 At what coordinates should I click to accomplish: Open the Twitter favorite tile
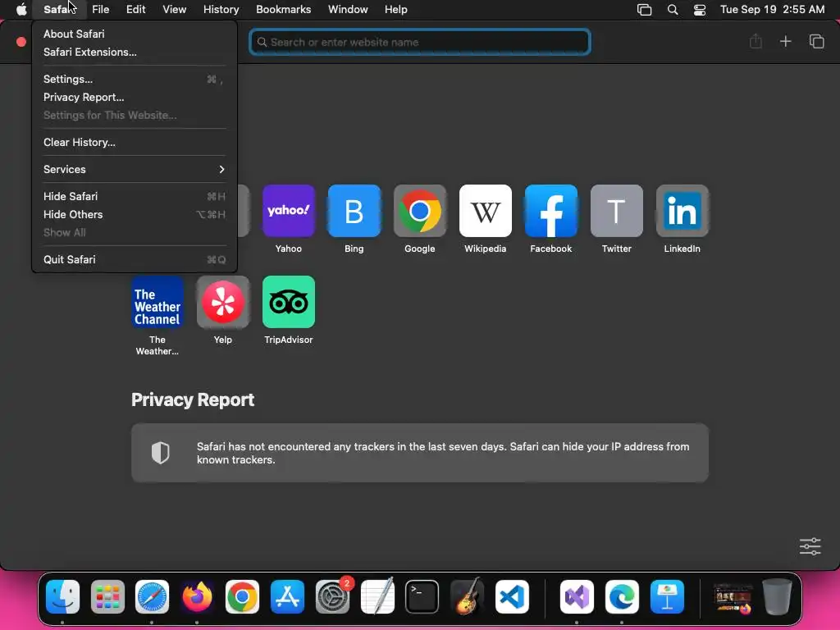pyautogui.click(x=617, y=211)
